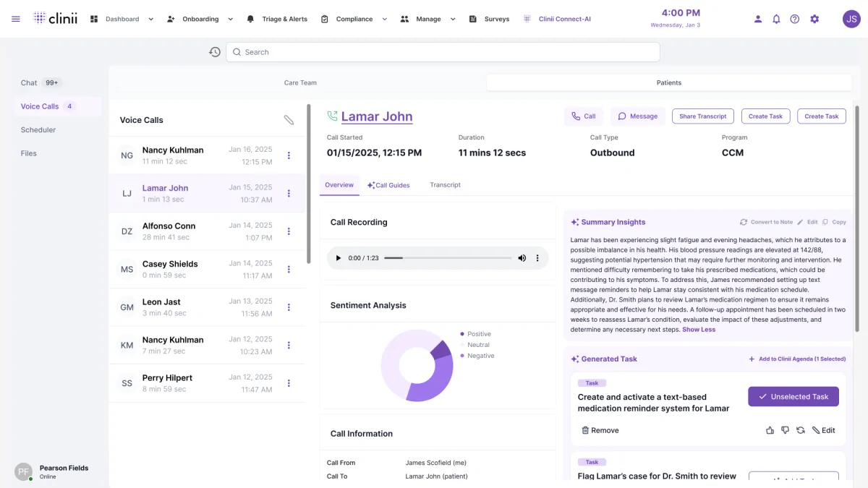Give thumbs up on the medication reminder task
The width and height of the screenshot is (868, 488).
(x=770, y=429)
